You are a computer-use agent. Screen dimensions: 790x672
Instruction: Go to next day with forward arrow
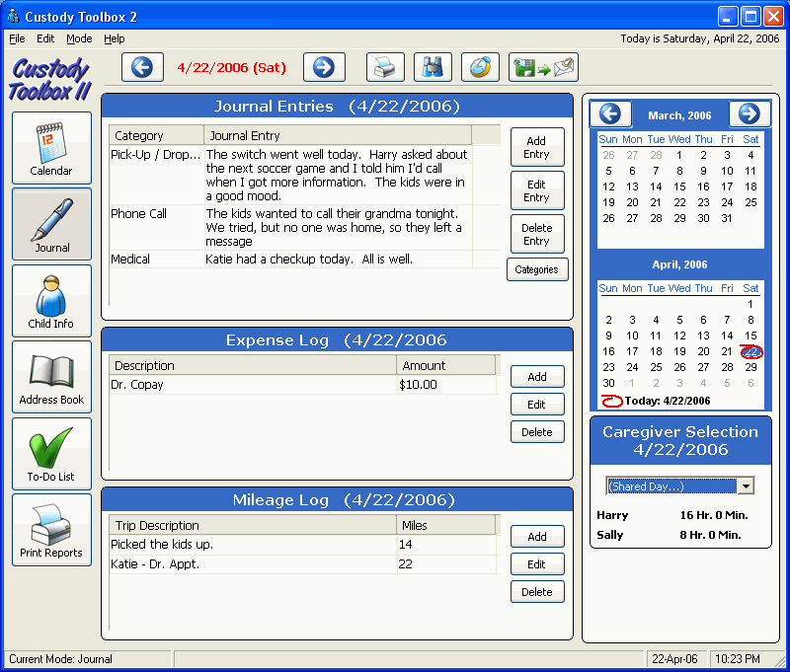tap(324, 67)
